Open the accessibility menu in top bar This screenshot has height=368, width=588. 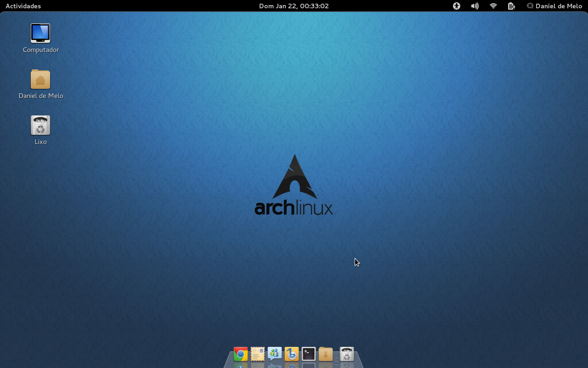[457, 6]
